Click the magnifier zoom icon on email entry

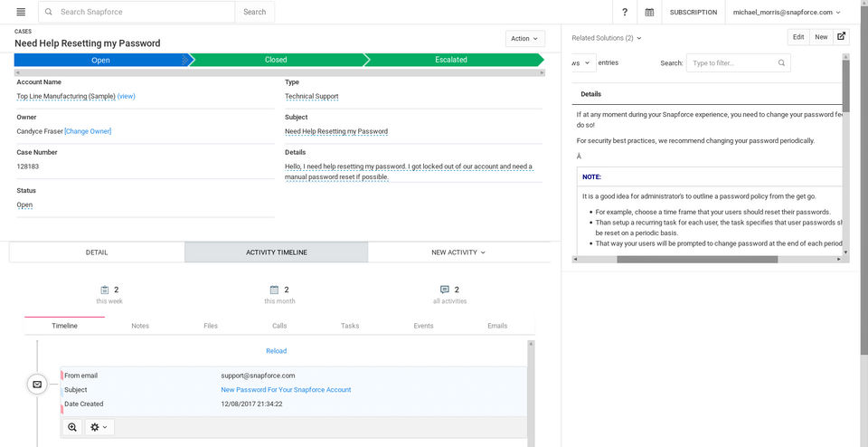tap(72, 427)
